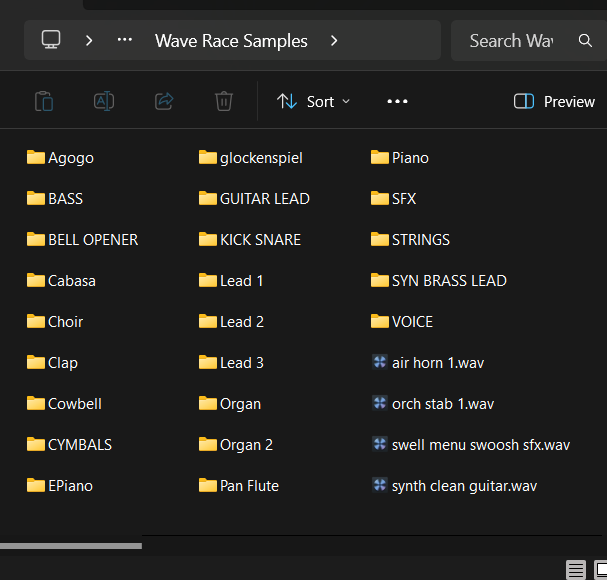Select the KICK SNARE folder
Viewport: 607px width, 580px height.
tap(250, 240)
